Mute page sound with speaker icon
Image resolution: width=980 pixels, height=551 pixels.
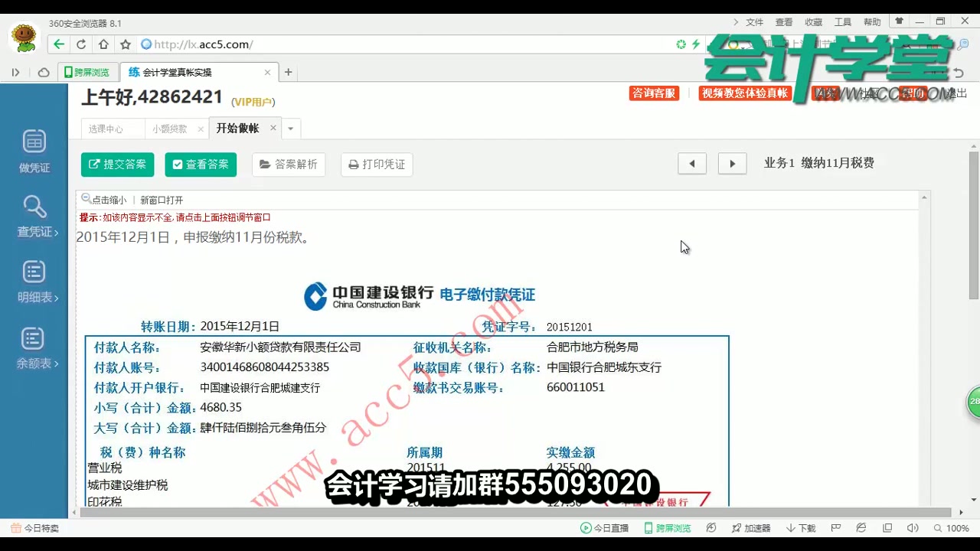pyautogui.click(x=913, y=528)
